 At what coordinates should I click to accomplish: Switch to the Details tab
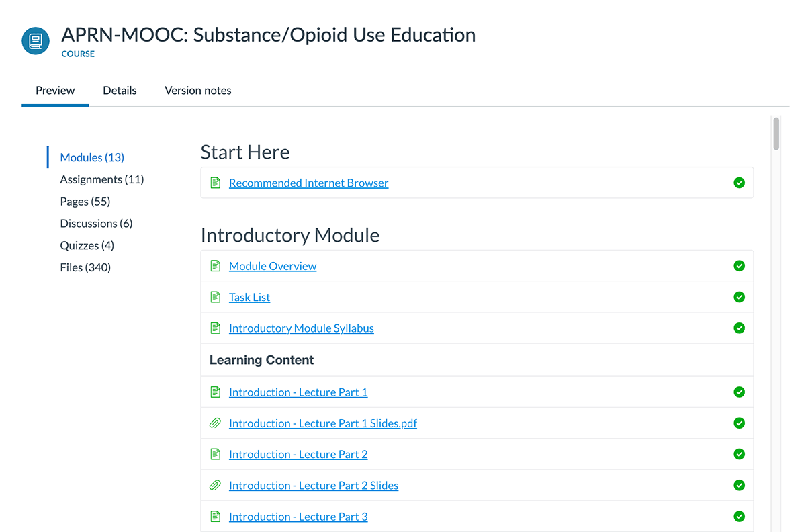120,90
